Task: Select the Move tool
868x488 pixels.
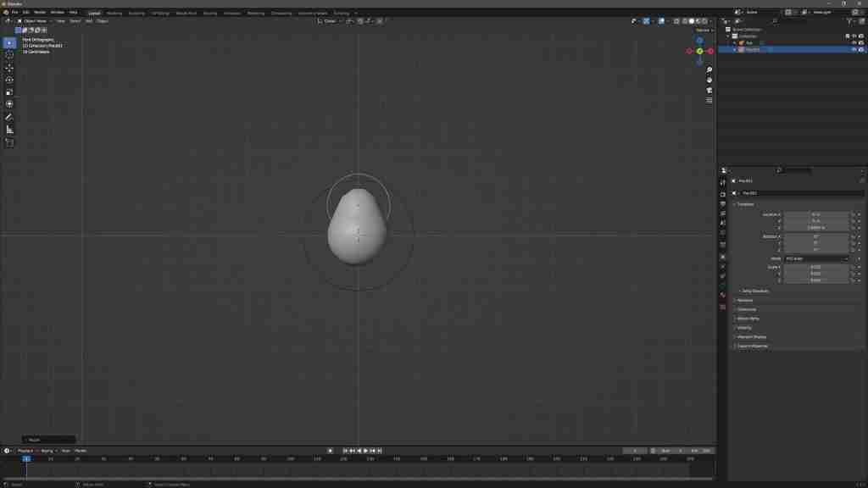Action: pos(9,68)
